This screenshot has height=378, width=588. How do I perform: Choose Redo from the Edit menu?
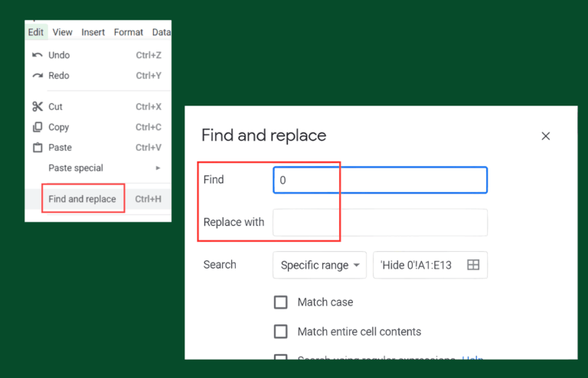point(98,76)
